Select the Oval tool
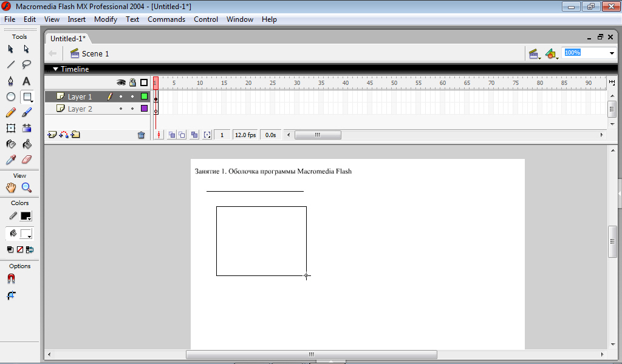The width and height of the screenshot is (622, 364). (11, 96)
